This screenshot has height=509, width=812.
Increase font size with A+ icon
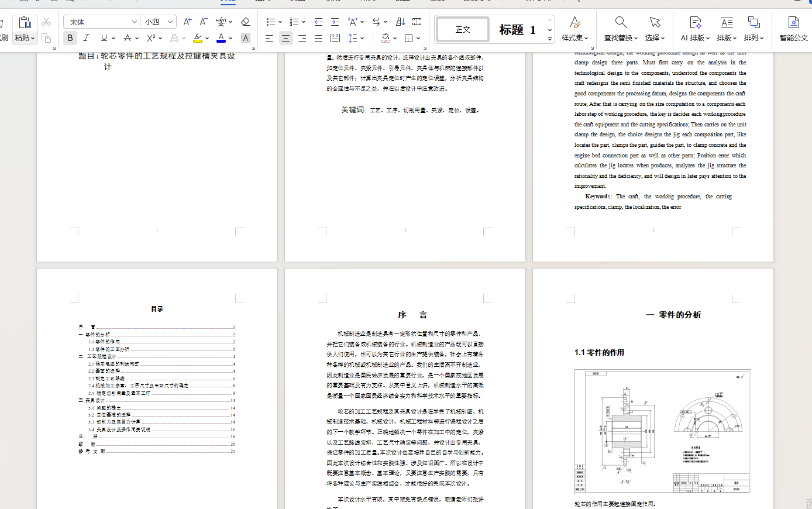[187, 22]
